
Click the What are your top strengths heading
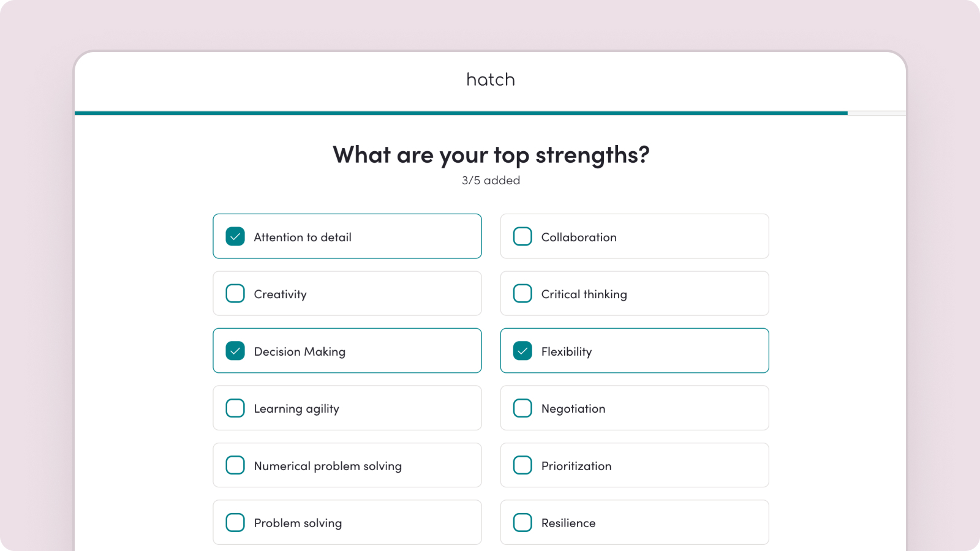[x=491, y=155]
